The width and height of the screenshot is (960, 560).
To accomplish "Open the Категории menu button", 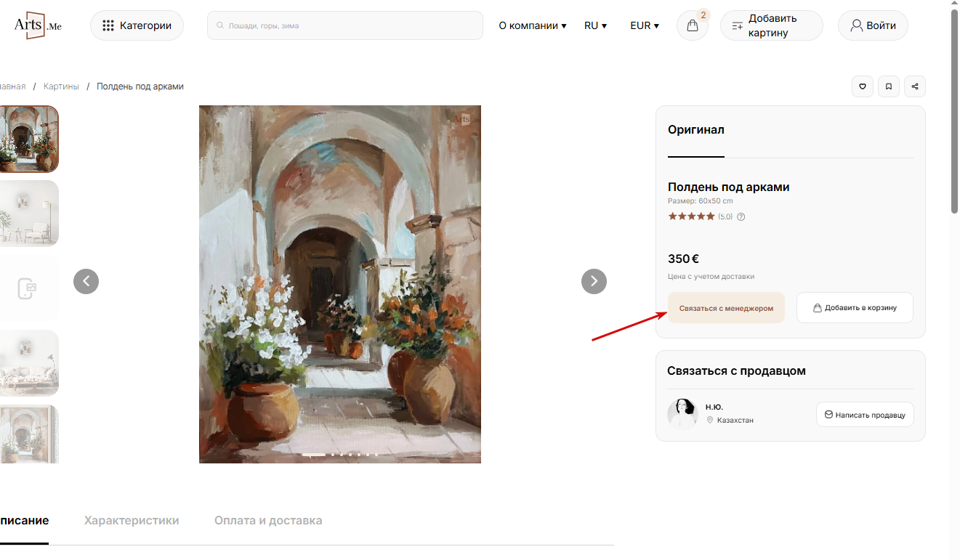I will click(x=137, y=25).
